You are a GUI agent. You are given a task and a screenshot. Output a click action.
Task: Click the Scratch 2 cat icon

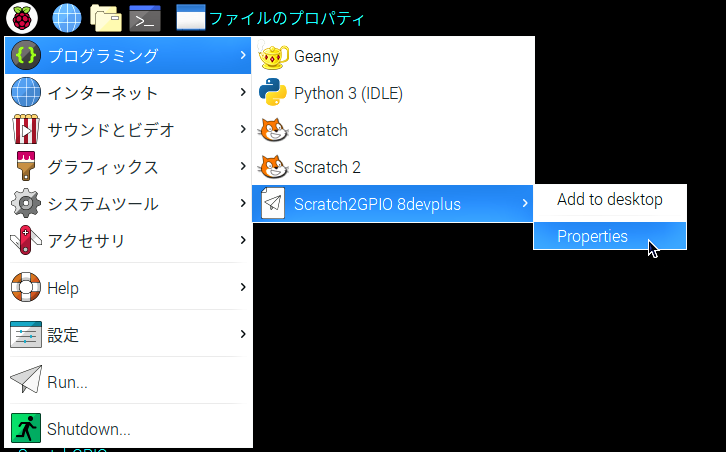[273, 167]
